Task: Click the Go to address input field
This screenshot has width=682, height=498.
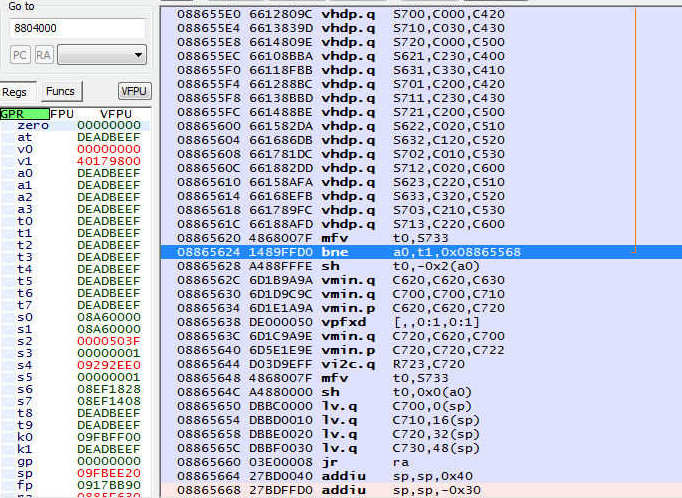Action: (x=75, y=29)
